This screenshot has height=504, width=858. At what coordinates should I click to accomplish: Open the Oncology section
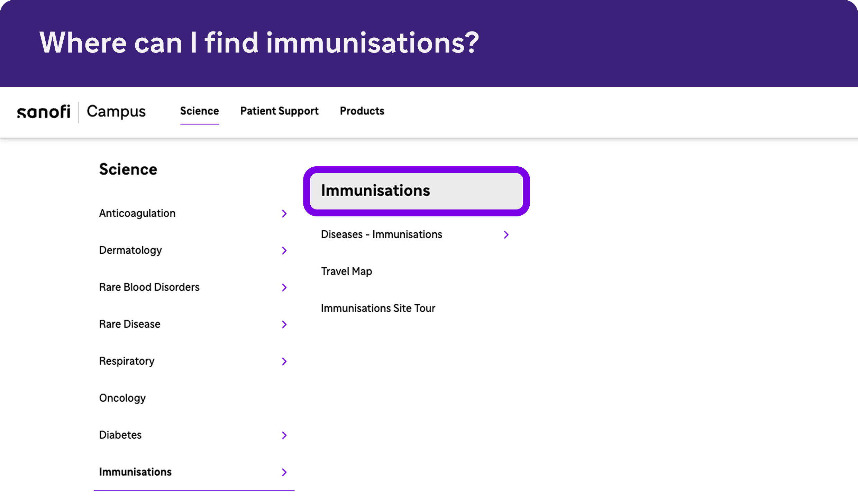tap(122, 398)
